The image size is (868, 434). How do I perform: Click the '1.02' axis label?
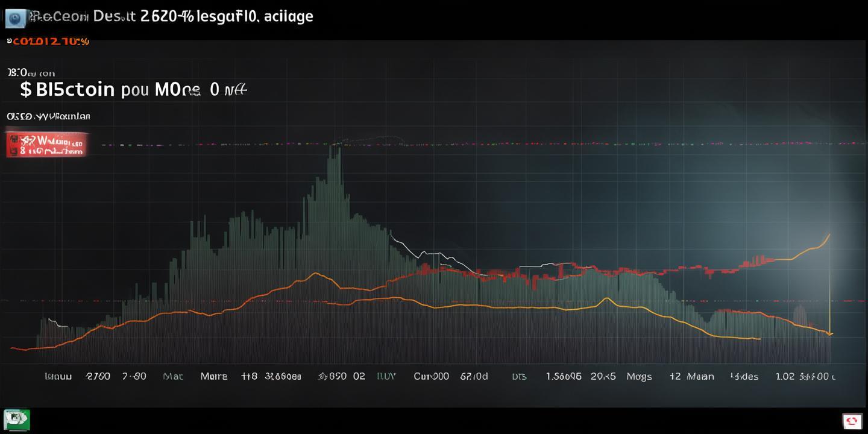785,376
